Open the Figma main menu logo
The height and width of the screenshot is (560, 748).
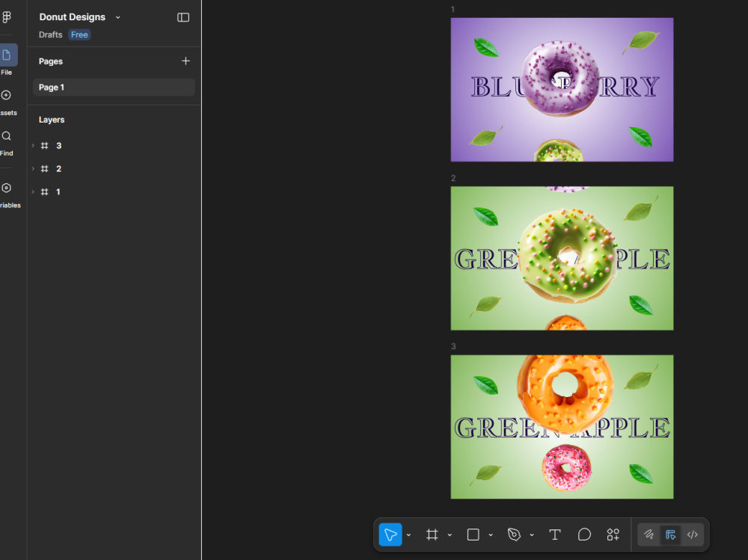click(x=7, y=17)
